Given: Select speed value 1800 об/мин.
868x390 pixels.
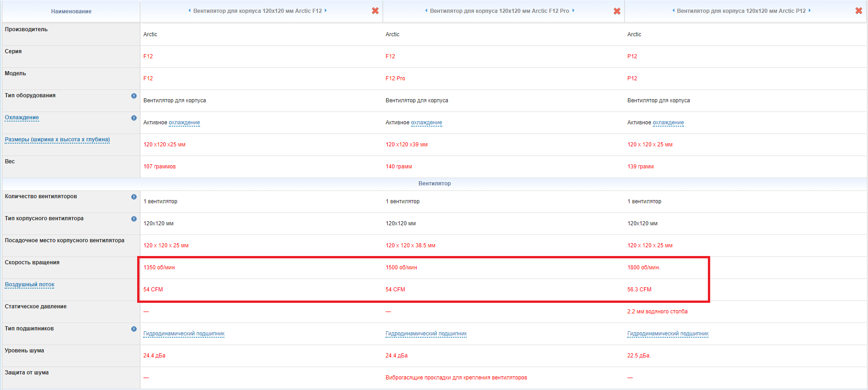Looking at the screenshot, I should coord(644,267).
